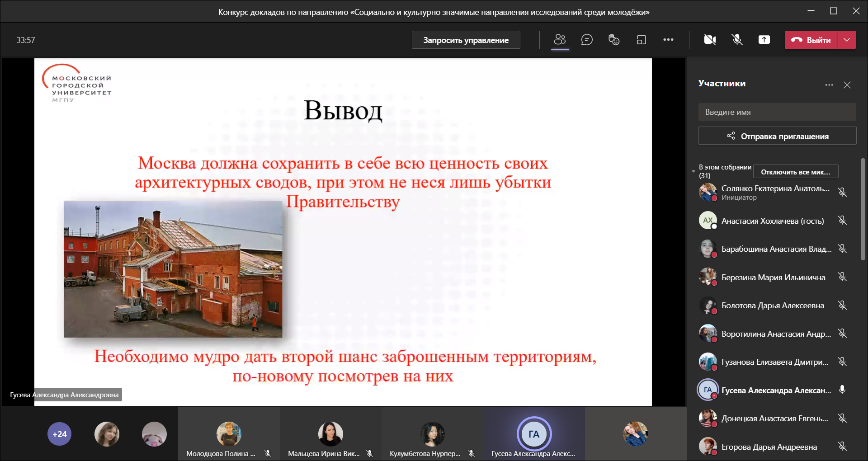The height and width of the screenshot is (461, 868).
Task: Open the participants panel icon
Action: pyautogui.click(x=560, y=40)
